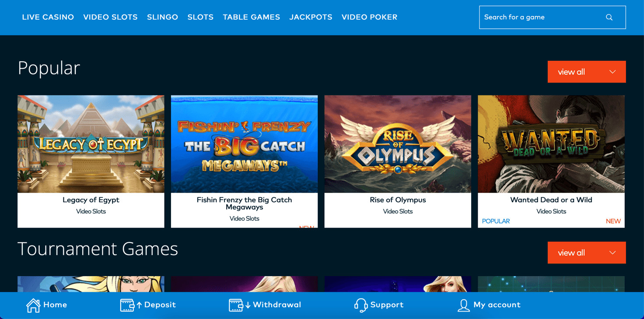Click the Tournament Games view all chevron
Image resolution: width=644 pixels, height=319 pixels.
[x=612, y=252]
